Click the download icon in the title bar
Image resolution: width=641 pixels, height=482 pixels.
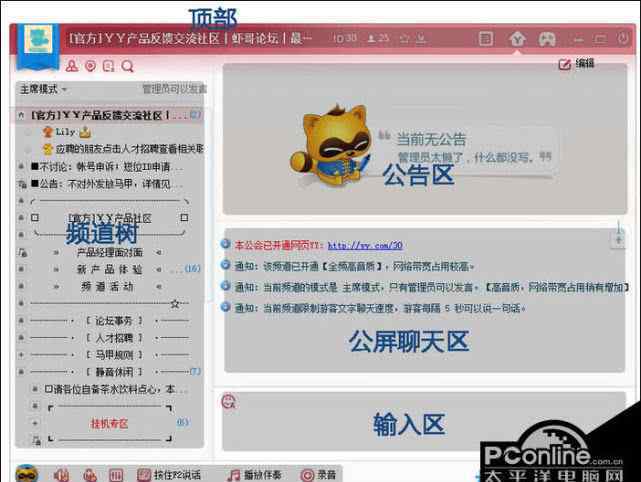point(421,39)
